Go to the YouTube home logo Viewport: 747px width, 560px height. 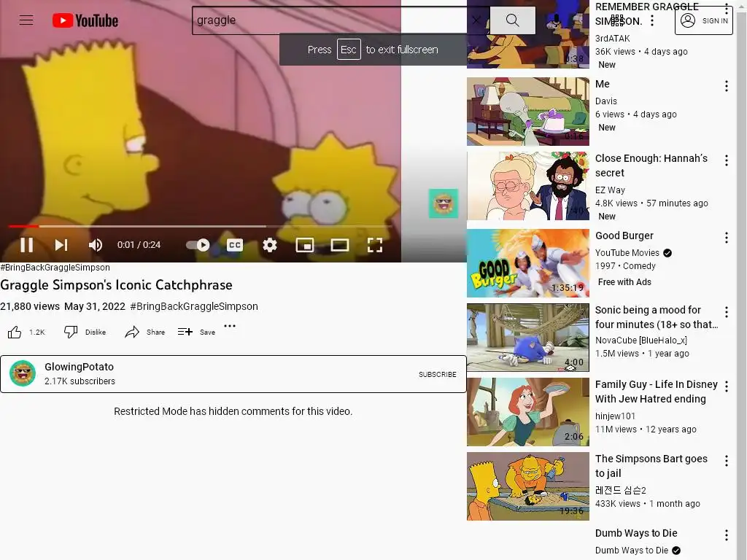click(x=85, y=20)
